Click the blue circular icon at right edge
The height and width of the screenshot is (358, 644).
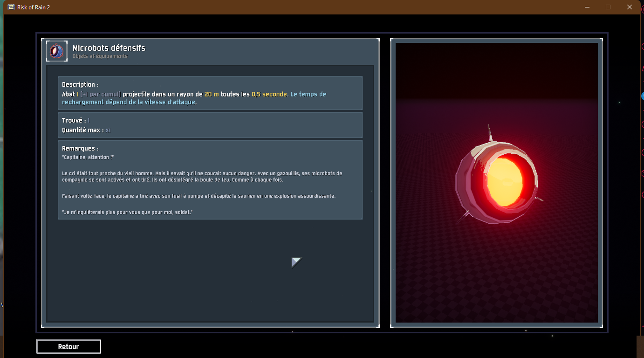coord(642,96)
